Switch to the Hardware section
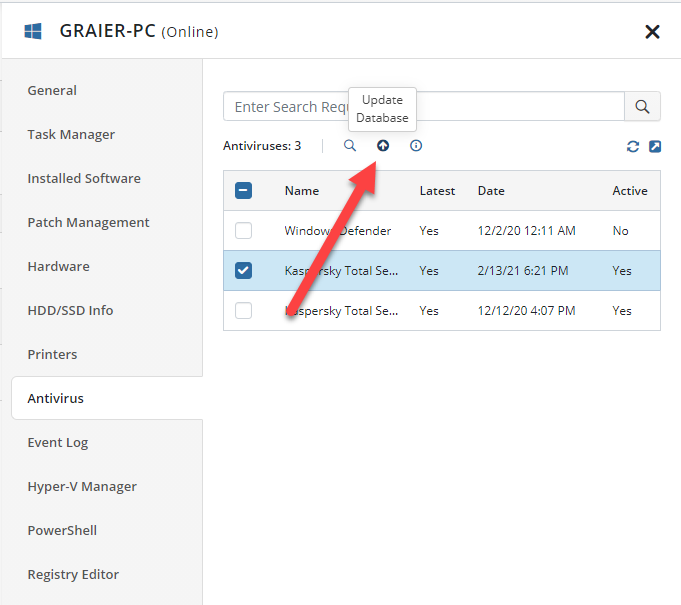The image size is (681, 605). [59, 266]
